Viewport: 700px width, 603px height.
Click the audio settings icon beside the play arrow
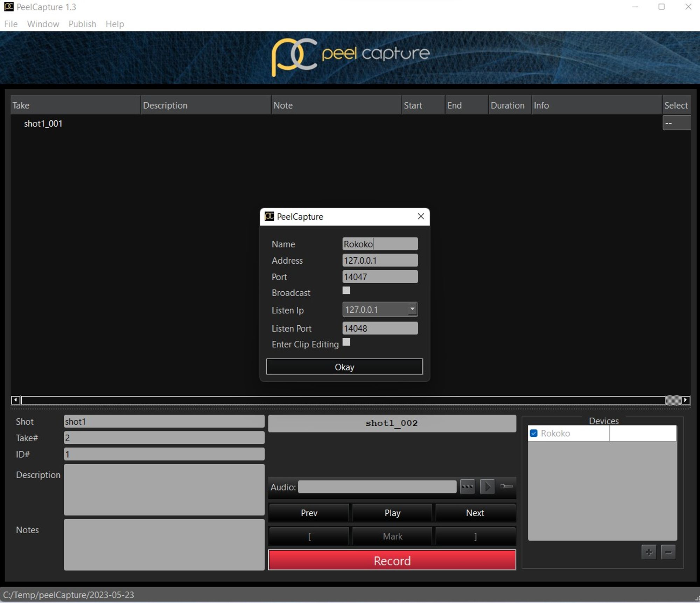[506, 486]
